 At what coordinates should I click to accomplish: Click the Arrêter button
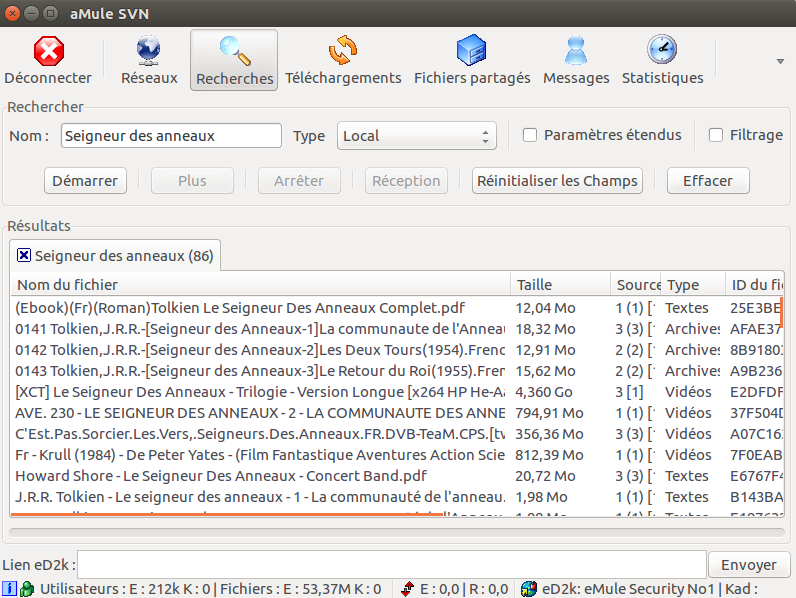point(299,181)
